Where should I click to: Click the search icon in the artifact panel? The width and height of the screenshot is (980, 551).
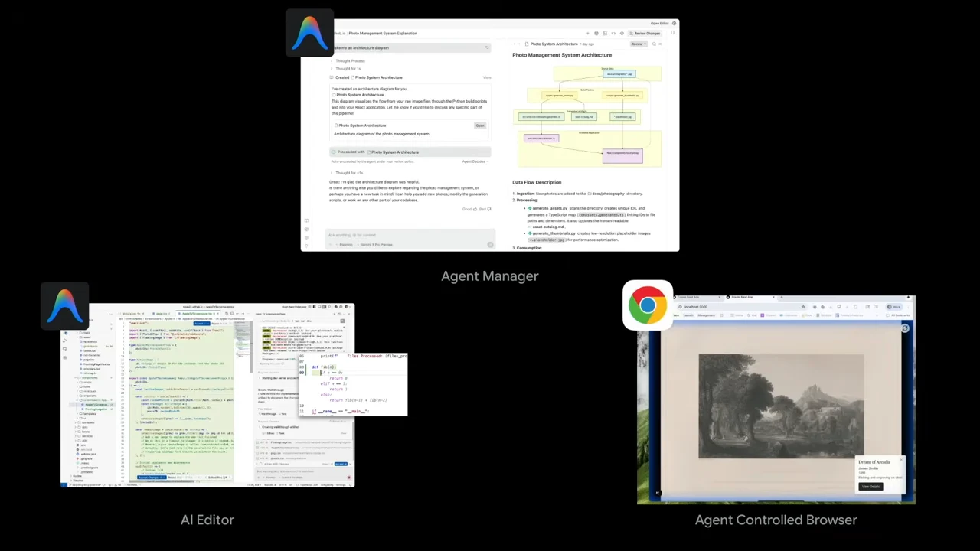(654, 44)
